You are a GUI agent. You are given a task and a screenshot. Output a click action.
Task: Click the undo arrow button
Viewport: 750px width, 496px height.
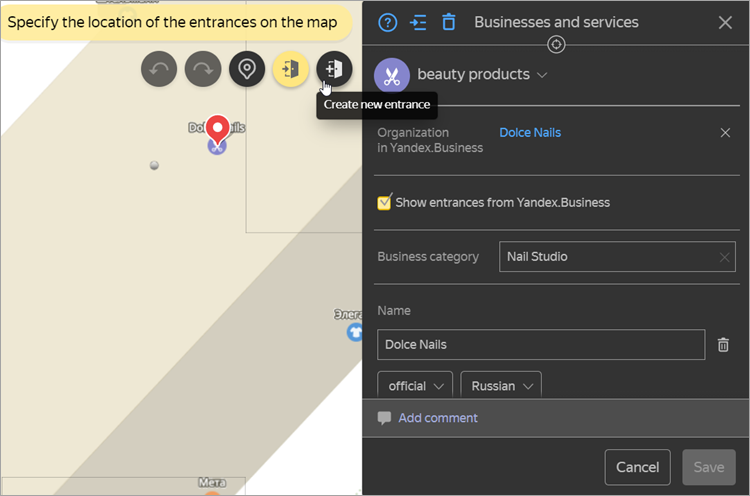[159, 69]
